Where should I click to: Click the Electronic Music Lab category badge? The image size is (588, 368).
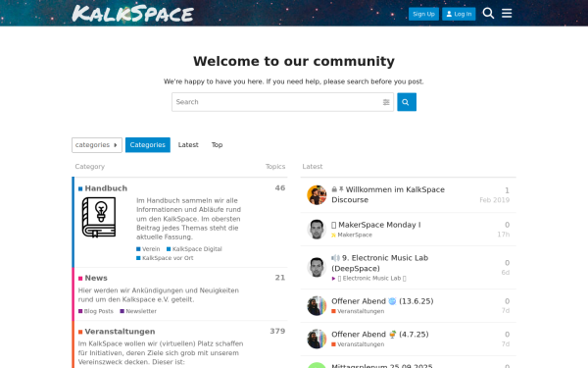[369, 279]
